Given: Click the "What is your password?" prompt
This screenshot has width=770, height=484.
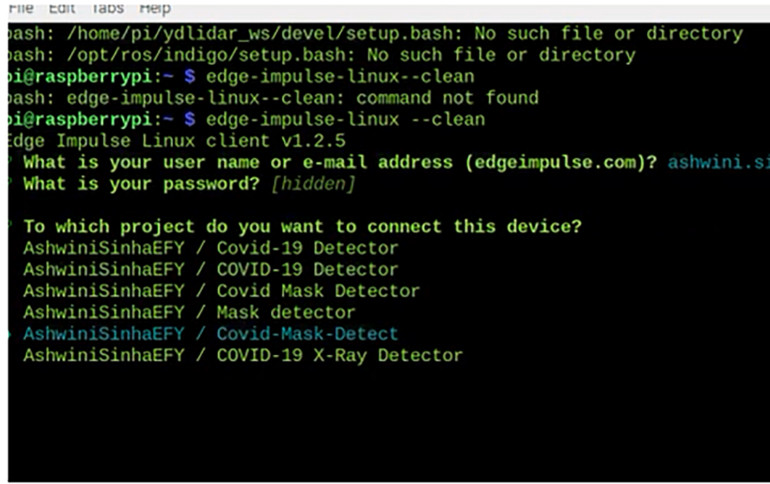Looking at the screenshot, I should click(x=142, y=184).
